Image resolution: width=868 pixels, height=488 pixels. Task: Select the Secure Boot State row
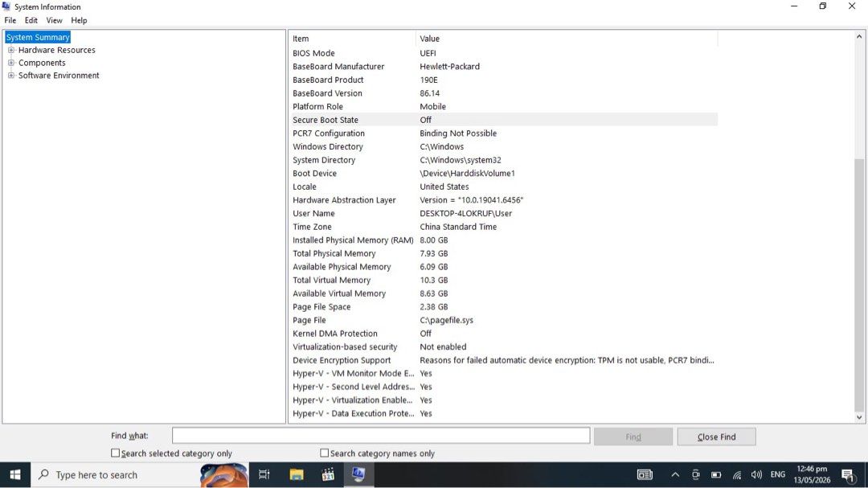click(x=504, y=120)
